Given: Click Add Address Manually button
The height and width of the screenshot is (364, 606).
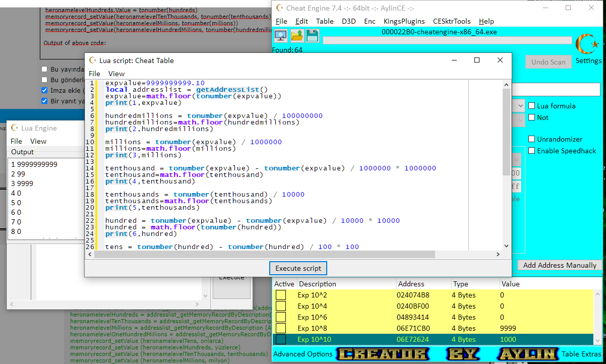Looking at the screenshot, I should point(560,265).
